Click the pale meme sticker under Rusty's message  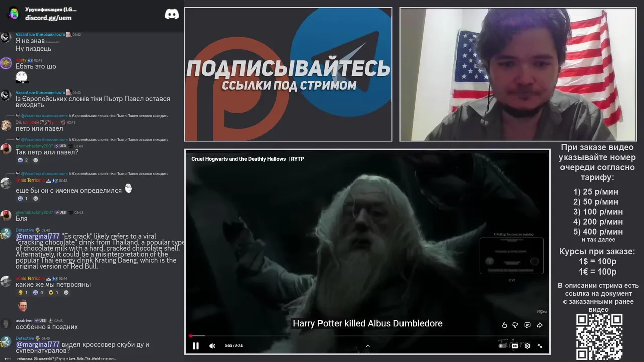22,77
